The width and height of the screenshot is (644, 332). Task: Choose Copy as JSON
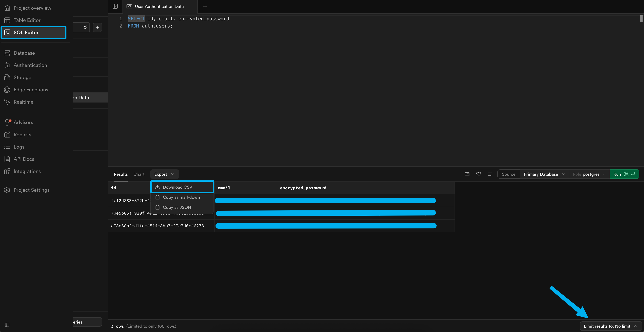182,207
